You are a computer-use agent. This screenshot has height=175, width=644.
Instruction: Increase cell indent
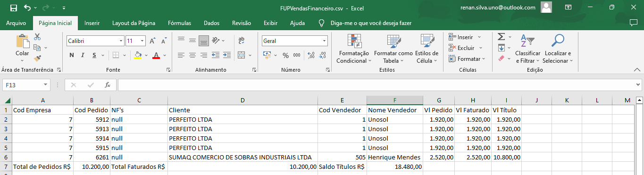click(227, 55)
